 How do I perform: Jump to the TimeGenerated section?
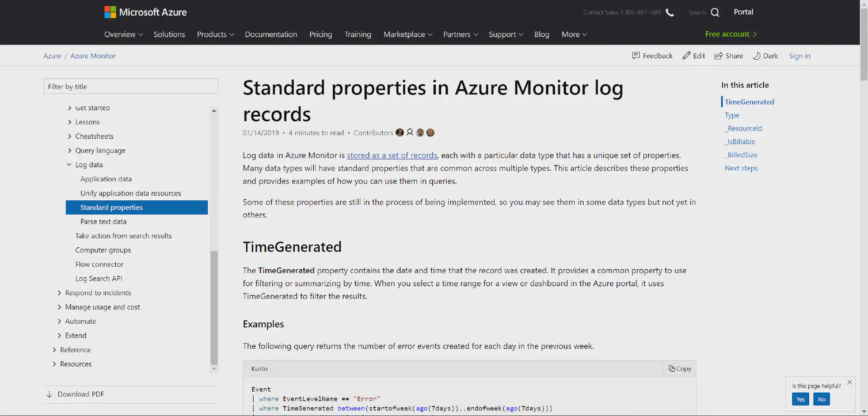(749, 102)
